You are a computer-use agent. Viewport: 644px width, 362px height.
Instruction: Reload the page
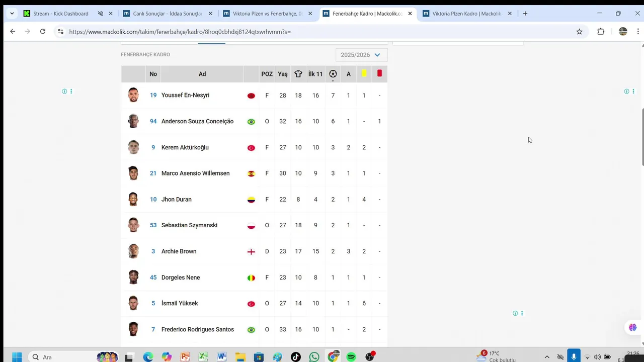[43, 31]
